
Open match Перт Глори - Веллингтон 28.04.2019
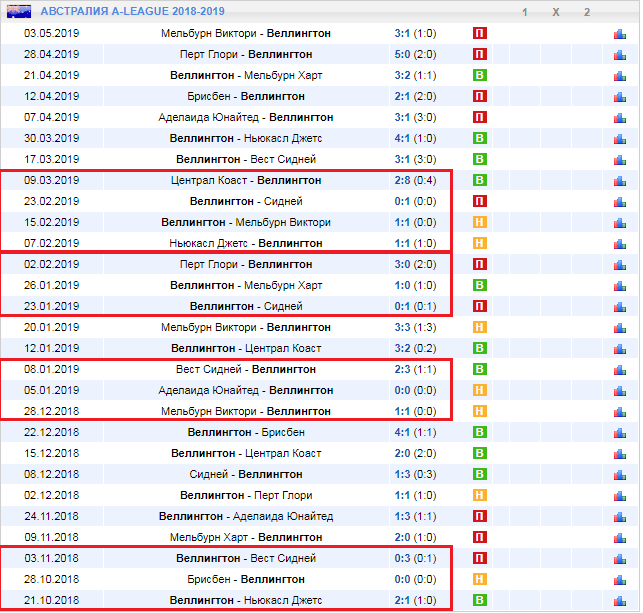click(x=246, y=54)
